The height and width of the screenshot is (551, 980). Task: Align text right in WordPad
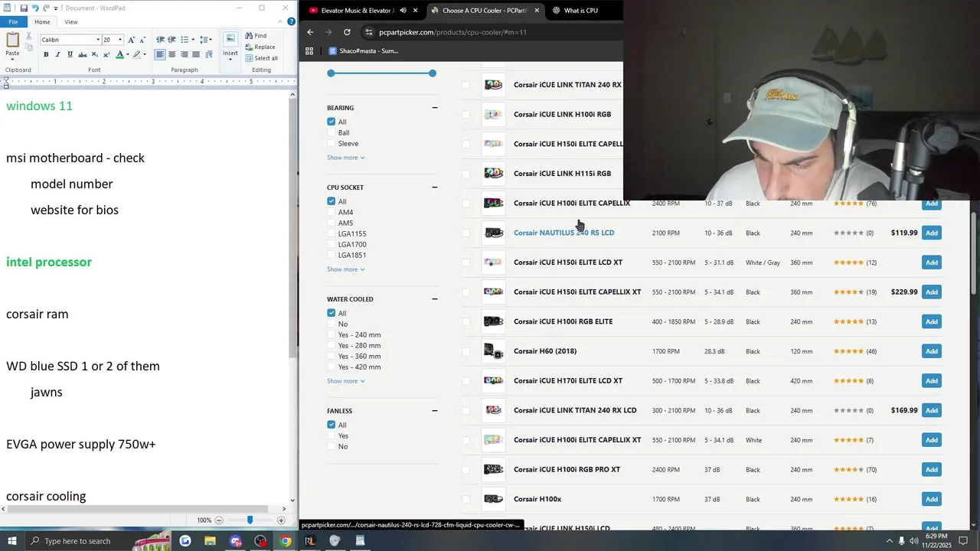(185, 54)
